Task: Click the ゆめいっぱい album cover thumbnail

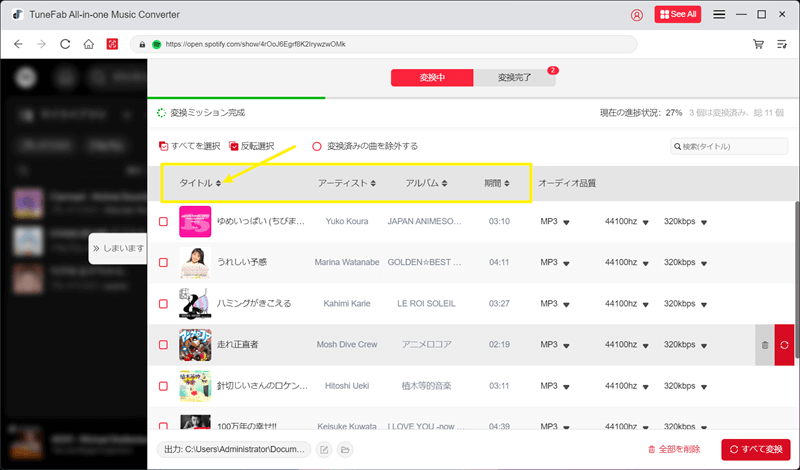Action: pos(195,221)
